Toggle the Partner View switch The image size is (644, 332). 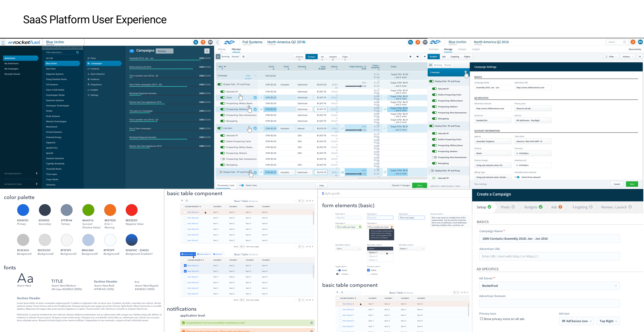(x=241, y=185)
